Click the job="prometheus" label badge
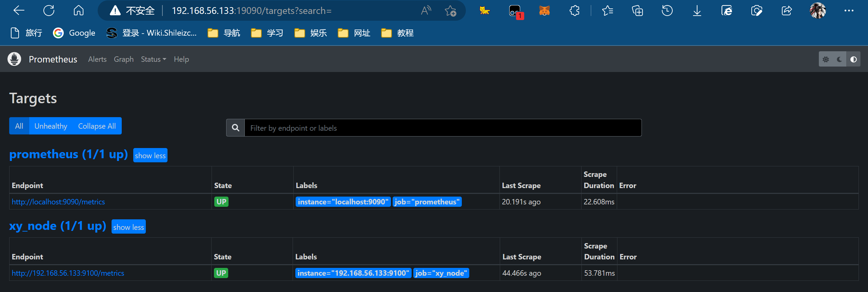The height and width of the screenshot is (292, 868). pos(427,202)
